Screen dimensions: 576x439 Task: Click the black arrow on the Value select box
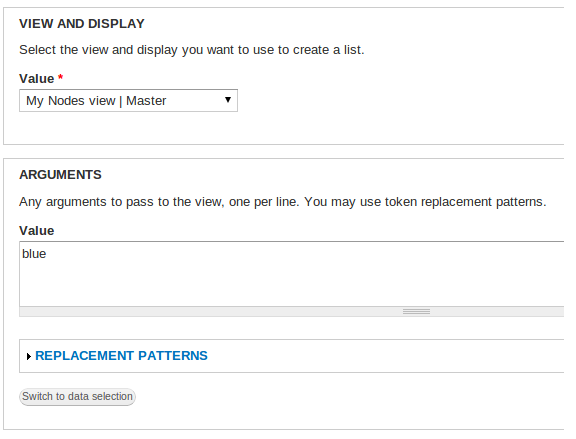tap(228, 100)
